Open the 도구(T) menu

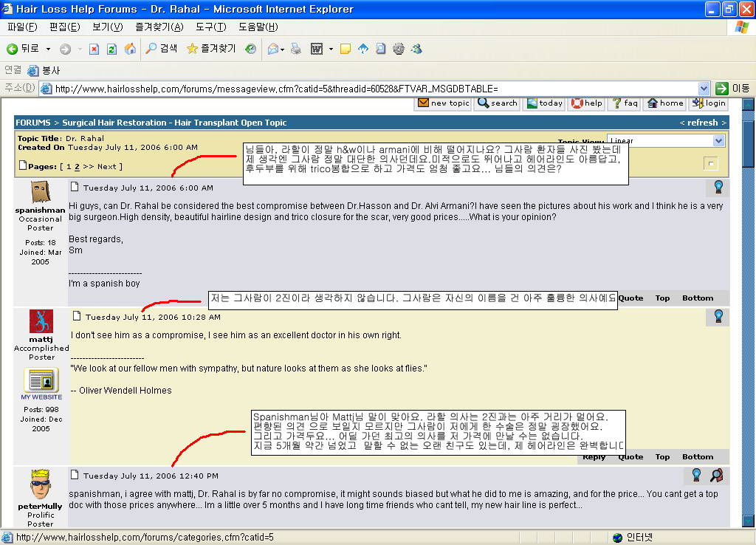coord(210,27)
